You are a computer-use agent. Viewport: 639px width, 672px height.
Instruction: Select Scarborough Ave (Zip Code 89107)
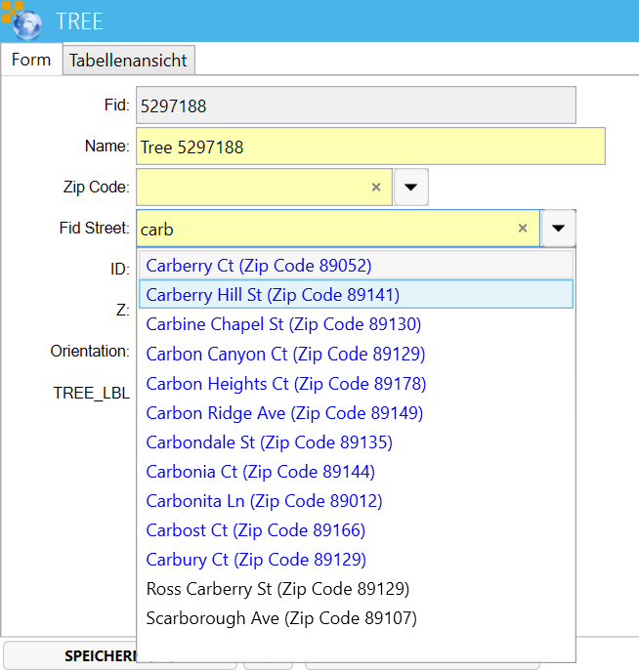pyautogui.click(x=356, y=618)
